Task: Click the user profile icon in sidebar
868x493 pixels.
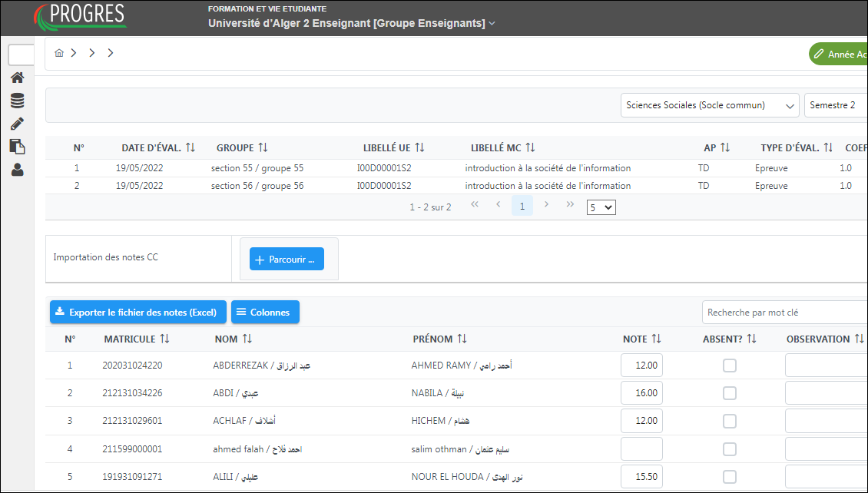Action: pos(17,170)
